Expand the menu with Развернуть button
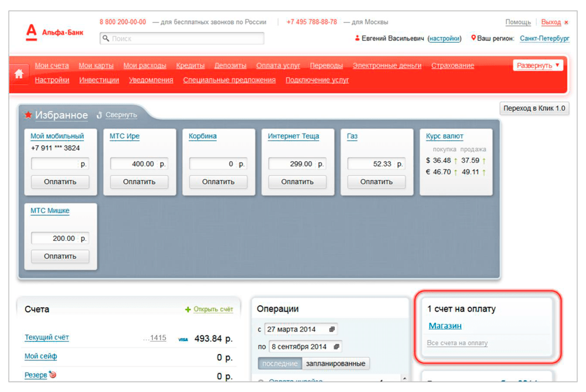The image size is (586, 392). click(538, 66)
